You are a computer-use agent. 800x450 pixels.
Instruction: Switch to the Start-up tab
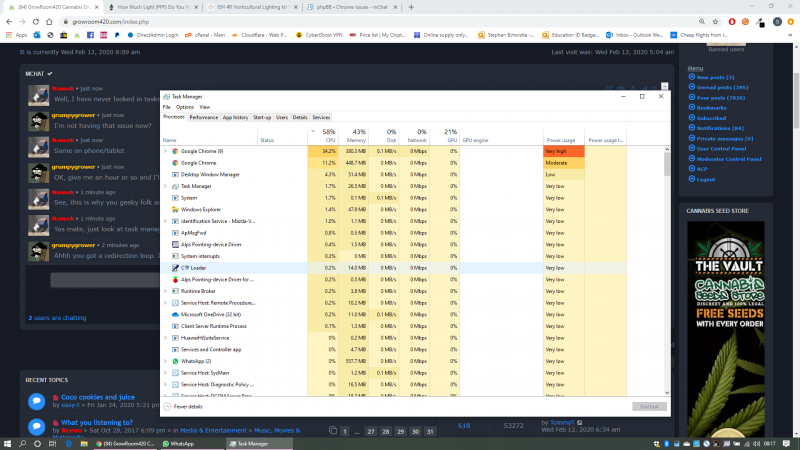(x=262, y=117)
